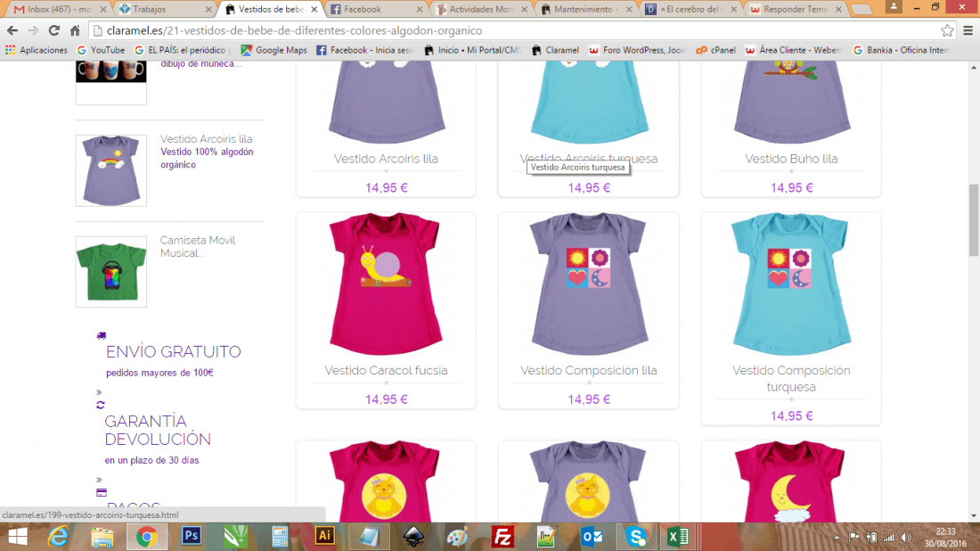The image size is (980, 551).
Task: Open the browser home page icon
Action: click(75, 30)
